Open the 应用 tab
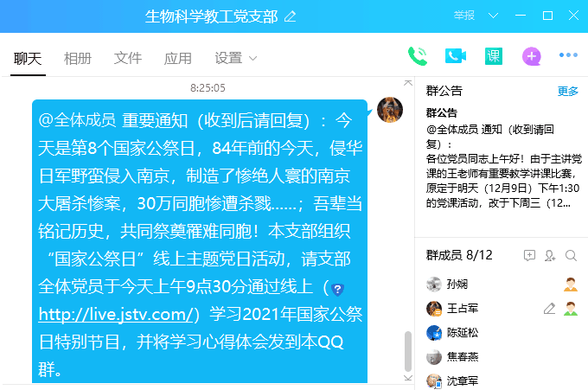Viewport: 588px width, 390px height. click(x=178, y=59)
